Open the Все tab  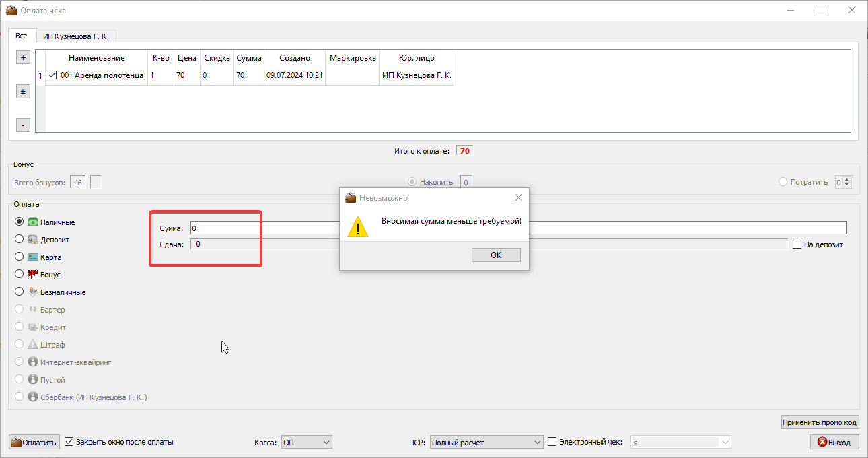[x=22, y=36]
